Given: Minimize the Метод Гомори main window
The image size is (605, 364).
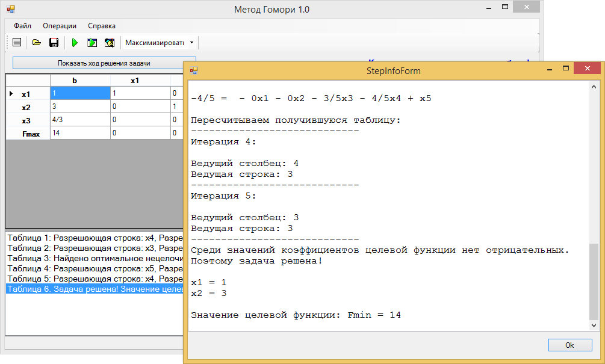Looking at the screenshot, I should point(489,7).
